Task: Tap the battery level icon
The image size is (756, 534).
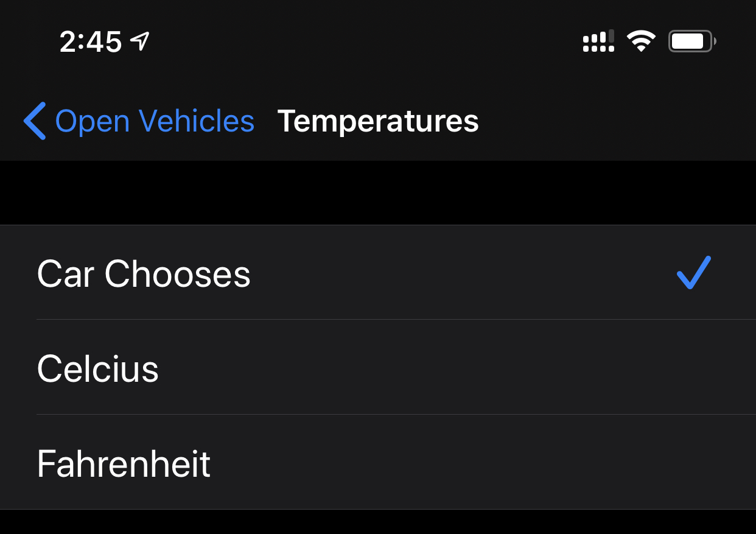Action: click(691, 41)
